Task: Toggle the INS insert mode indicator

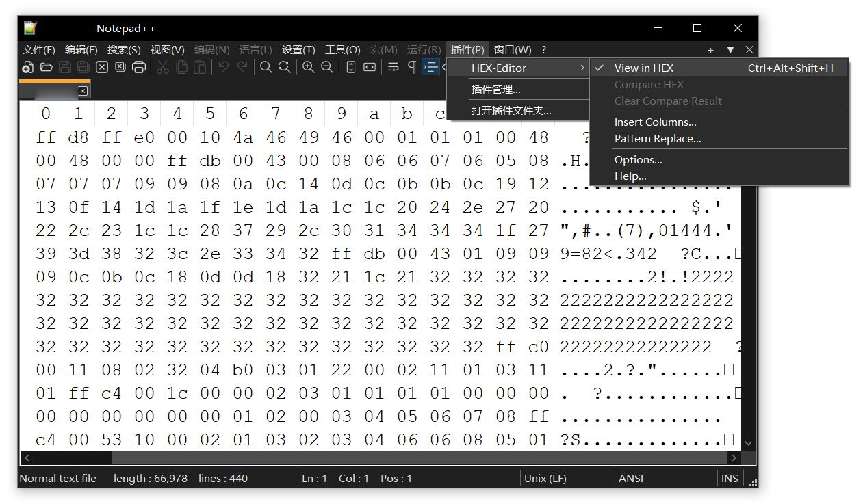Action: point(730,478)
